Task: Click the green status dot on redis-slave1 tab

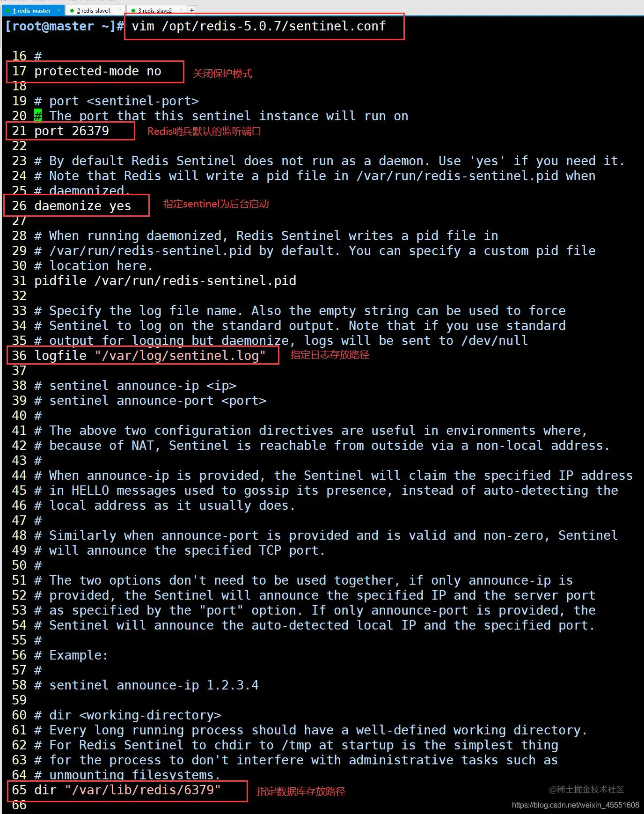Action: pyautogui.click(x=72, y=11)
